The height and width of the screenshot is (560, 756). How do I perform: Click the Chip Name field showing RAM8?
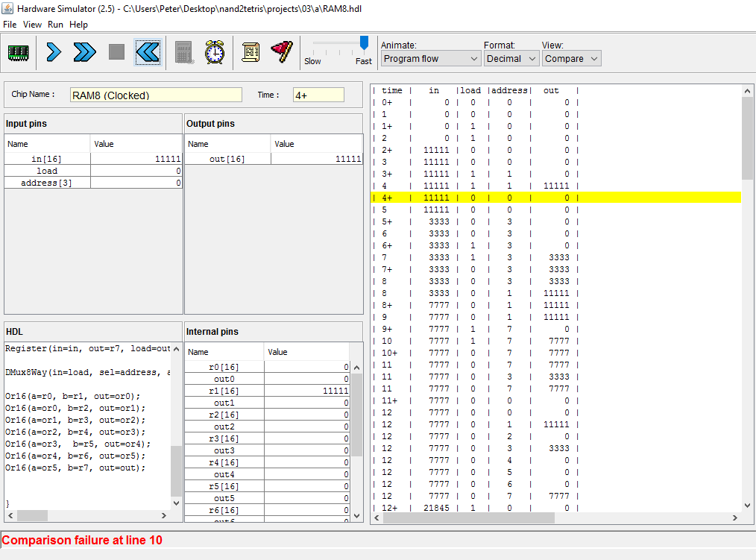click(x=156, y=95)
